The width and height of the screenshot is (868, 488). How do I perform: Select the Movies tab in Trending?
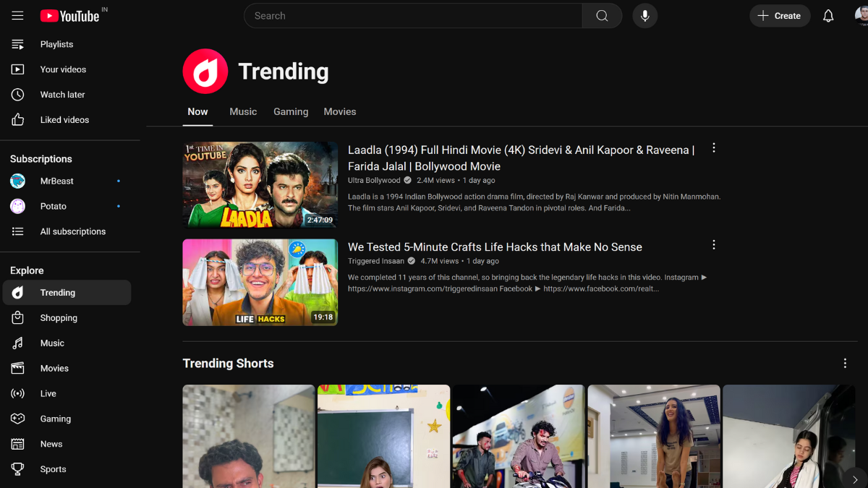point(339,112)
